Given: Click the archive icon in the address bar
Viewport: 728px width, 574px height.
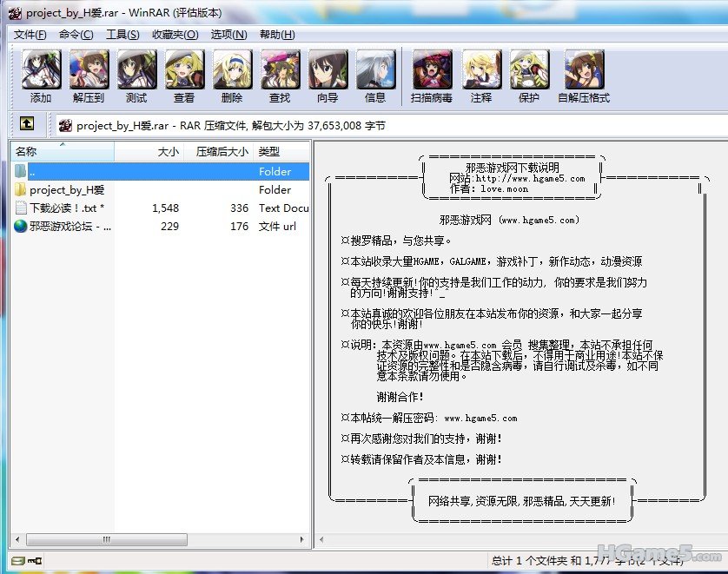Looking at the screenshot, I should [x=65, y=125].
